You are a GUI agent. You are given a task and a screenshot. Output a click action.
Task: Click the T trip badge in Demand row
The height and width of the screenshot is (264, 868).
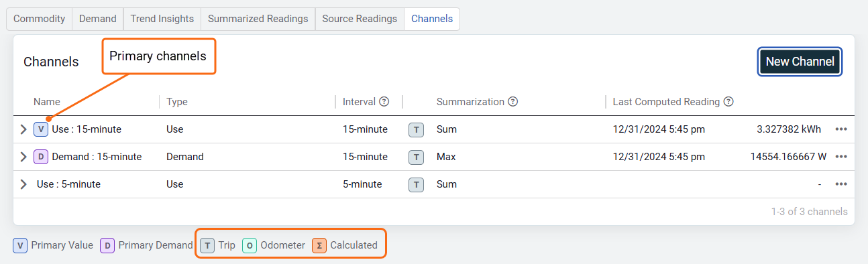tap(416, 157)
